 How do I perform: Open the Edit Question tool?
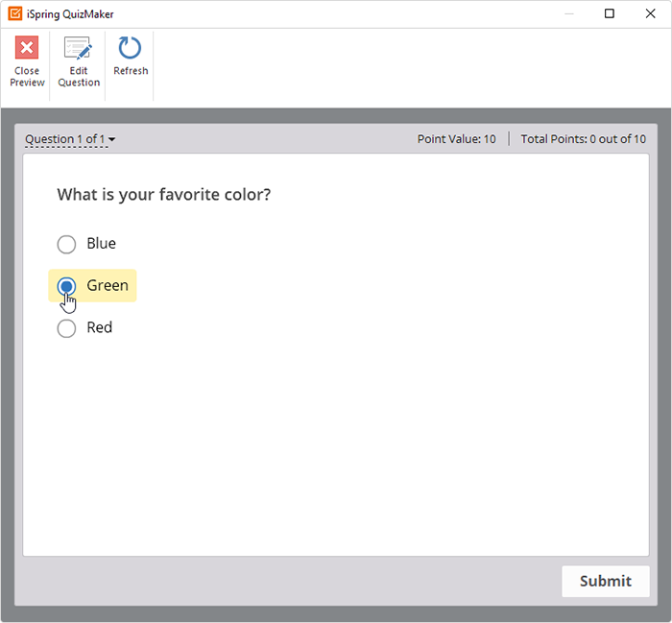(x=79, y=62)
